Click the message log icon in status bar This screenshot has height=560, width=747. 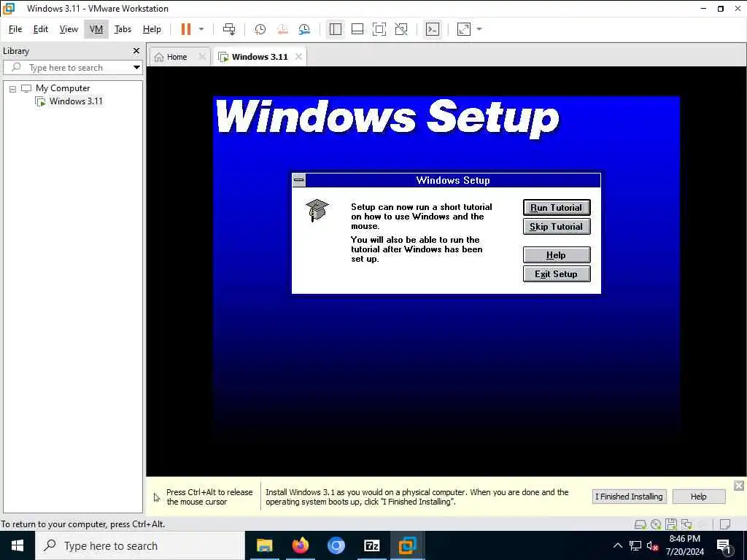point(725,524)
